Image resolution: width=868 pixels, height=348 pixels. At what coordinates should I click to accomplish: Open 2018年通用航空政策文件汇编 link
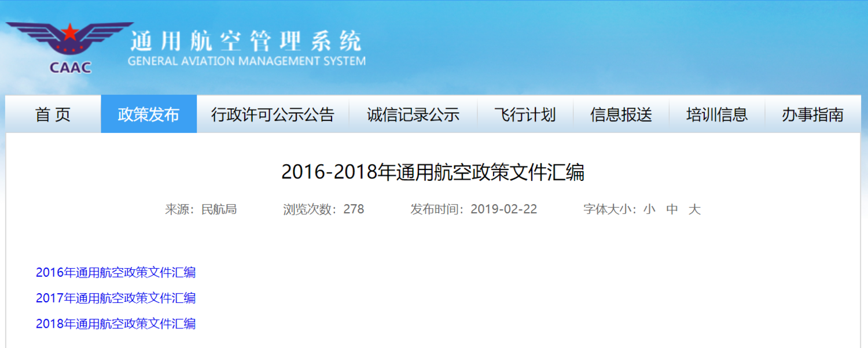[116, 323]
